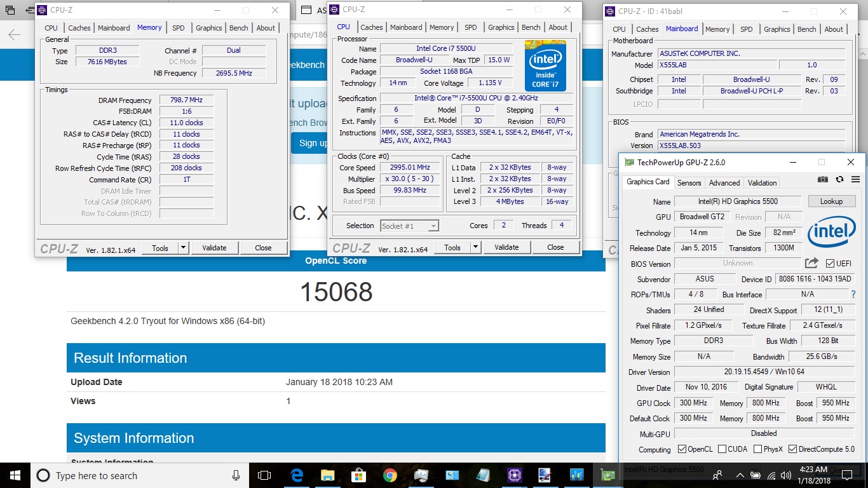Screen dimensions: 868x488
Task: Click the taskbar search box
Action: (140, 475)
